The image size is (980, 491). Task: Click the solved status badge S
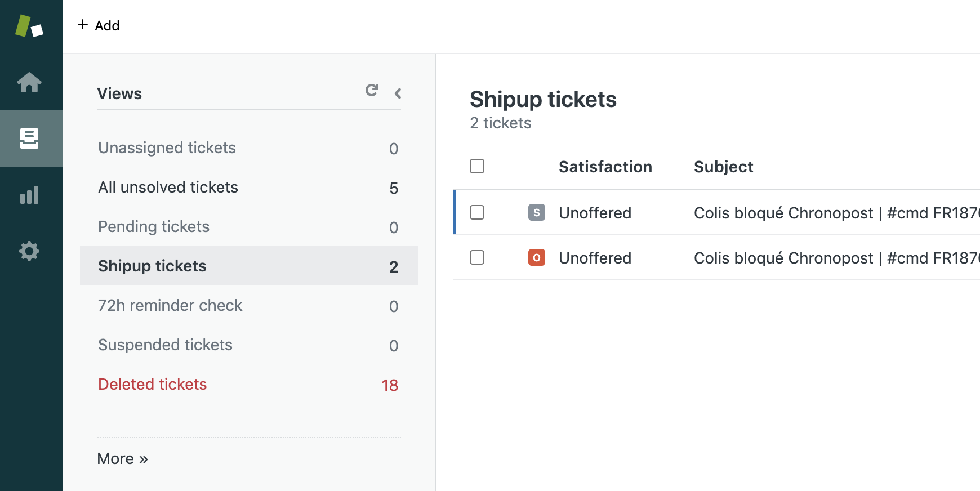tap(536, 212)
